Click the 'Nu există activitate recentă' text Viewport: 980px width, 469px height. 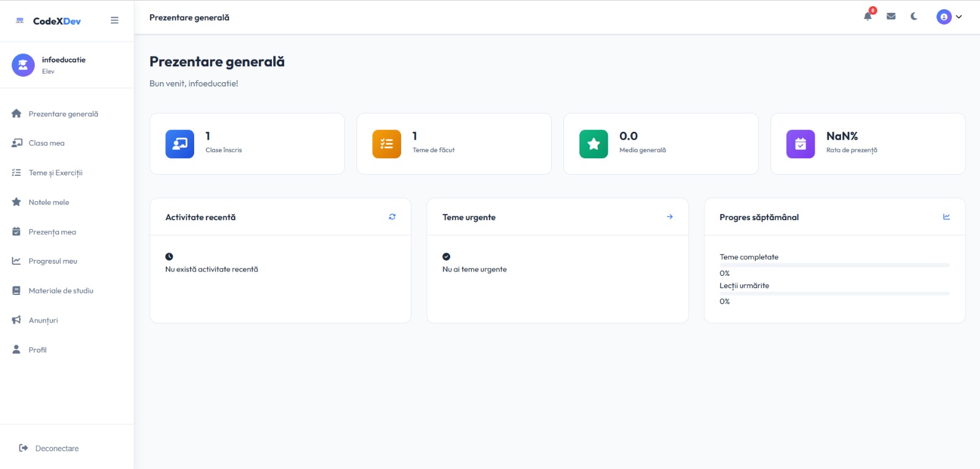click(212, 269)
